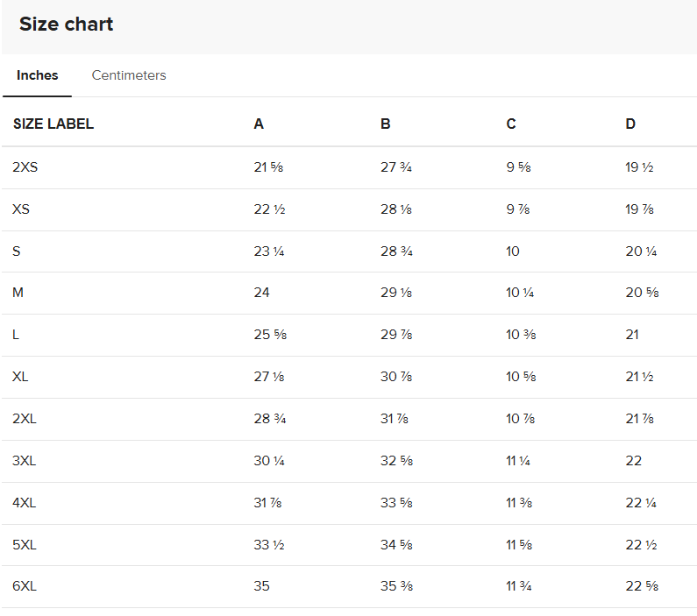Select the L size row label

[17, 335]
